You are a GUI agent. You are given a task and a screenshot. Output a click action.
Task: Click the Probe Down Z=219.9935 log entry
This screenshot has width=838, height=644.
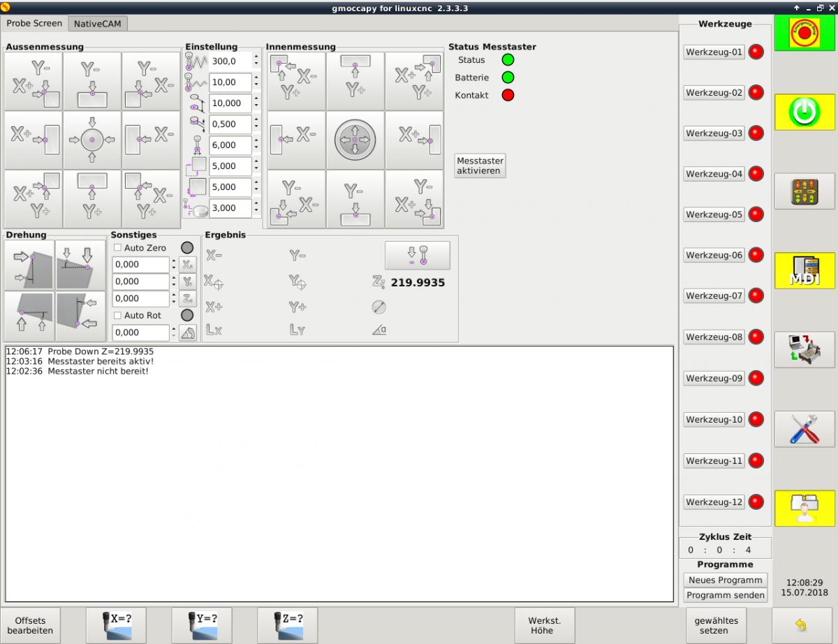point(80,351)
